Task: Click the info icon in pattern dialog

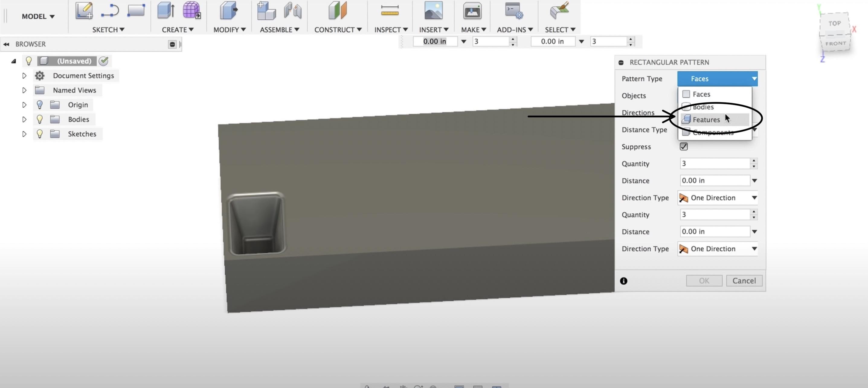Action: (x=623, y=281)
